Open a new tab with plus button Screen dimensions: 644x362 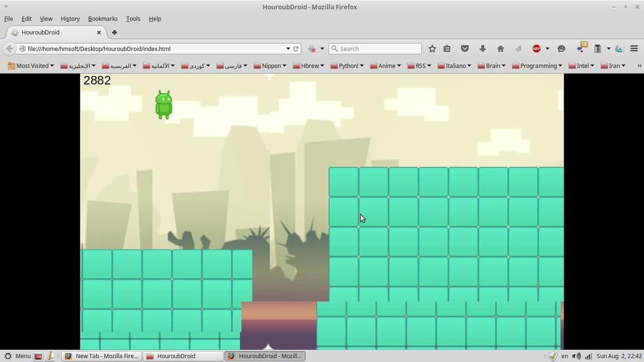pos(114,32)
